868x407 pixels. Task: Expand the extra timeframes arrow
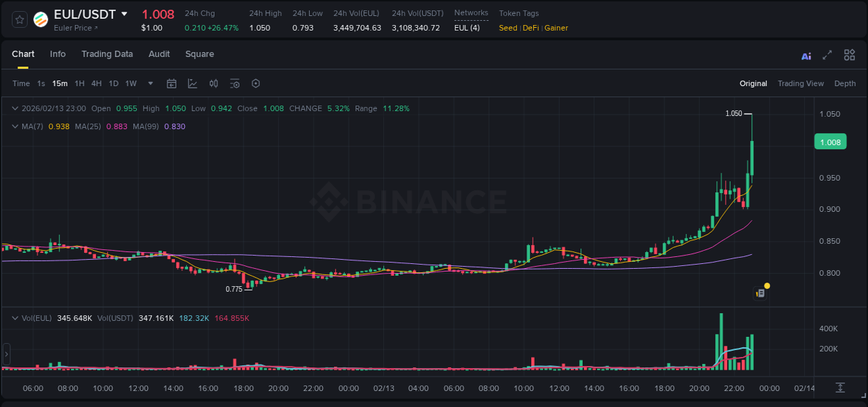[149, 83]
